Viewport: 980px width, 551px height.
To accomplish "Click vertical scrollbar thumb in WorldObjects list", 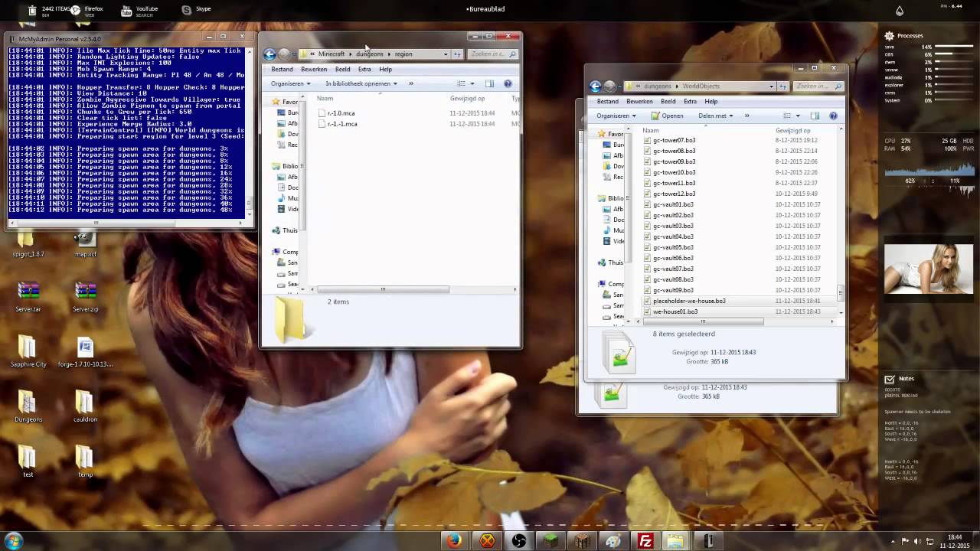I will (841, 292).
